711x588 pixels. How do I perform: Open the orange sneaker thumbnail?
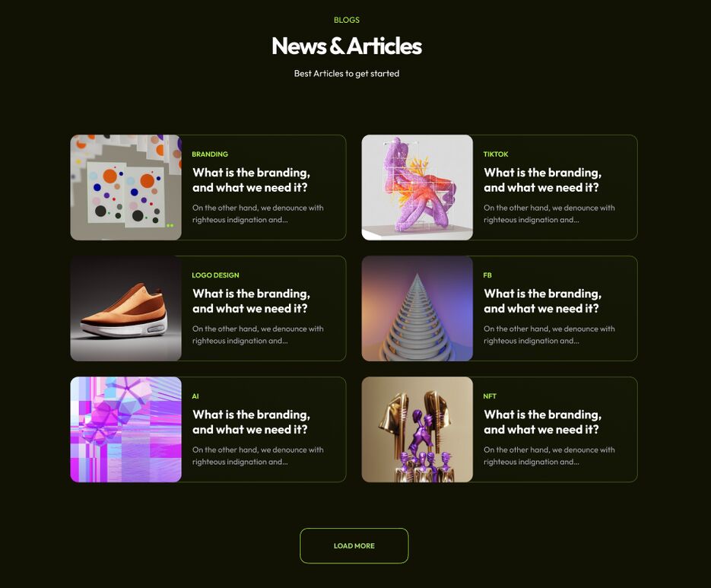pos(126,309)
